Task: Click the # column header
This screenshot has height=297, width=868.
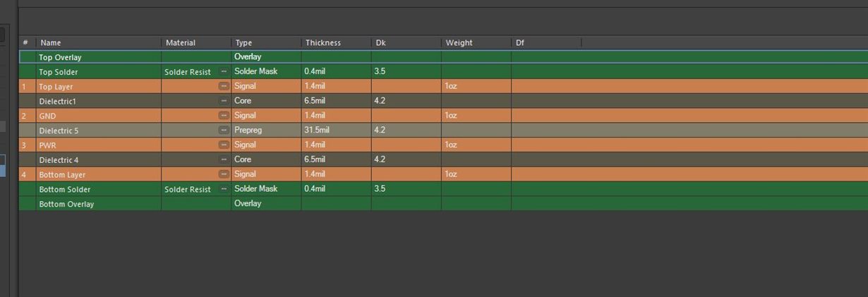Action: 27,43
